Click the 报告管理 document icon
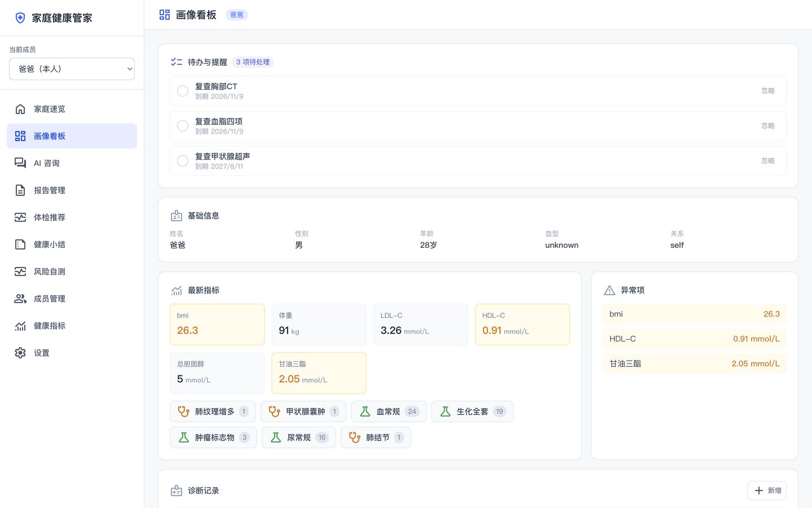The width and height of the screenshot is (812, 508). pyautogui.click(x=20, y=190)
